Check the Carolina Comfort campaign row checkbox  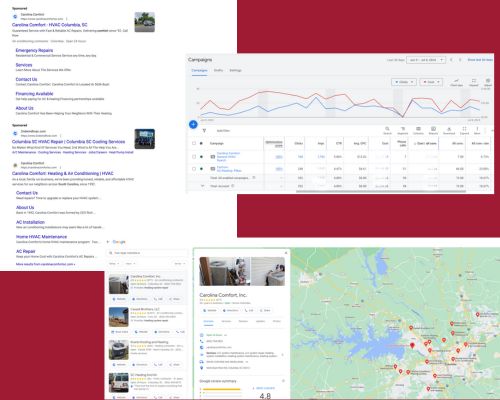click(x=194, y=157)
